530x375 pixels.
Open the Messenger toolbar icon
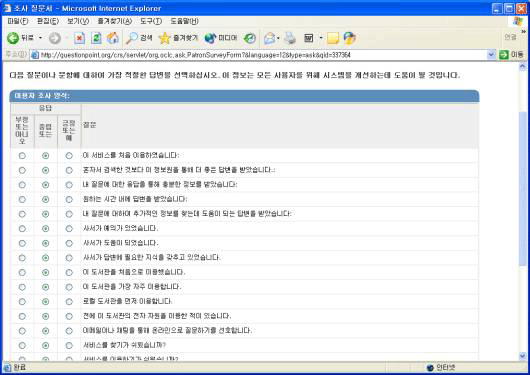click(x=350, y=38)
